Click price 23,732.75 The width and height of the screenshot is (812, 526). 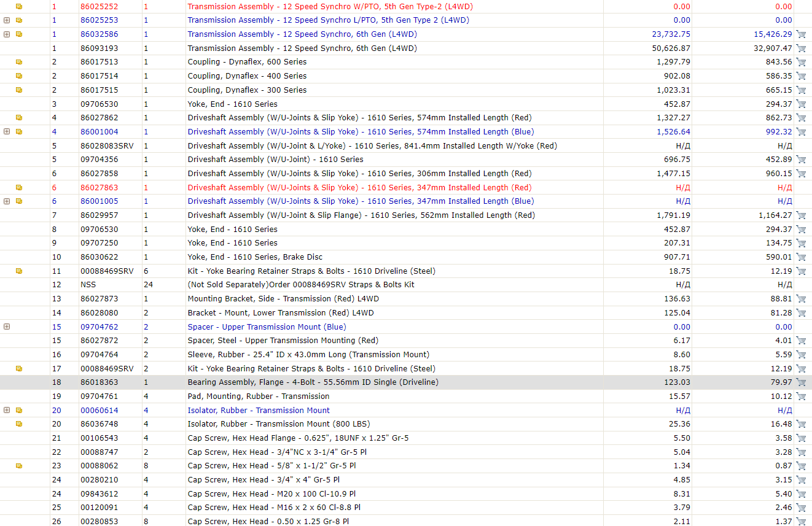671,34
